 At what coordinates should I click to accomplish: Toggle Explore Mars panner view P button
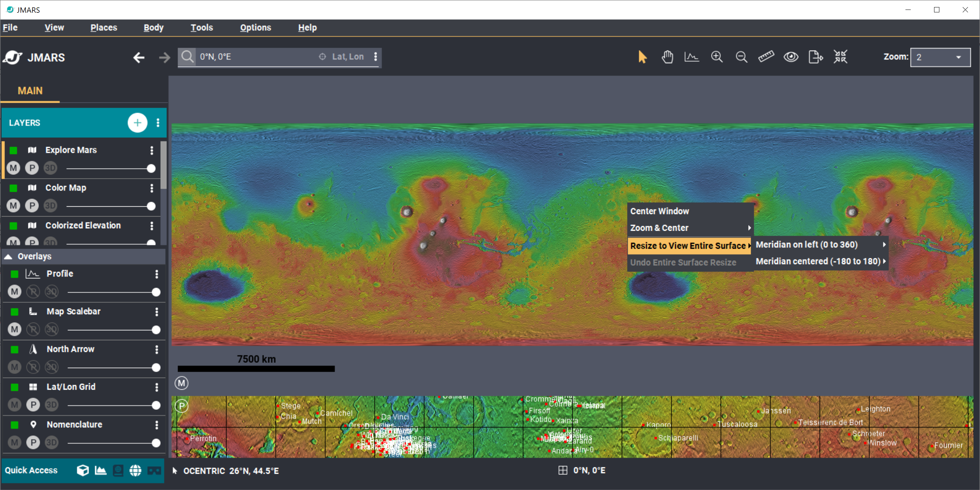(32, 168)
